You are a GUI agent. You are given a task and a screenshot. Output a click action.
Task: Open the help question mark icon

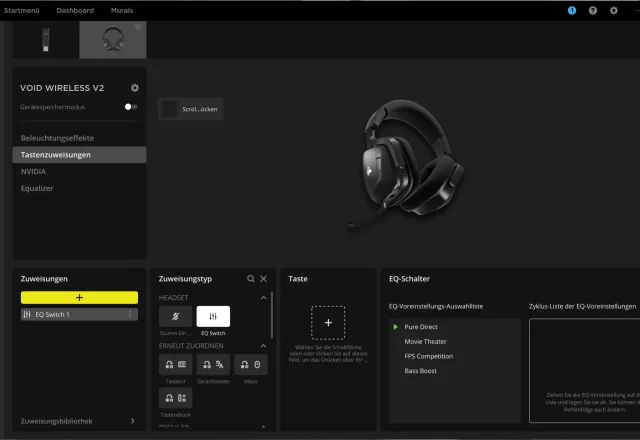(593, 10)
